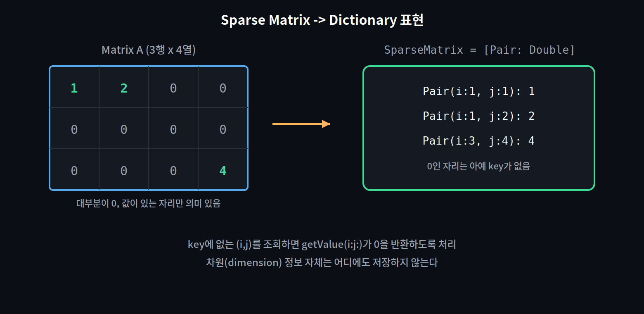Image resolution: width=644 pixels, height=314 pixels.
Task: Select the green 4 cell in the matrix
Action: coord(223,169)
